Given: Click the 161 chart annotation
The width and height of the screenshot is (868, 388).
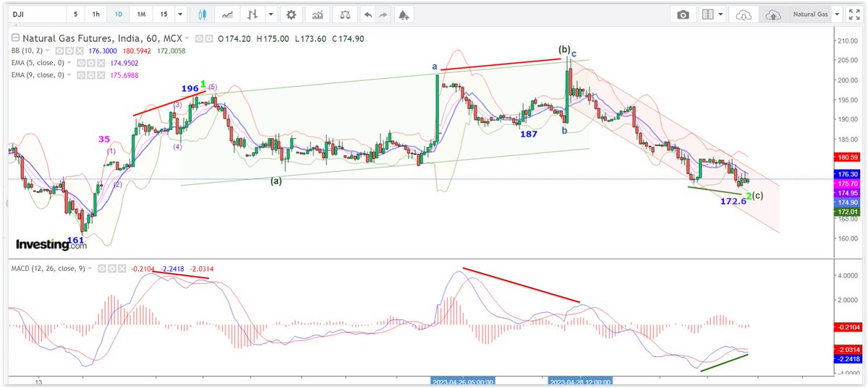Looking at the screenshot, I should (76, 239).
